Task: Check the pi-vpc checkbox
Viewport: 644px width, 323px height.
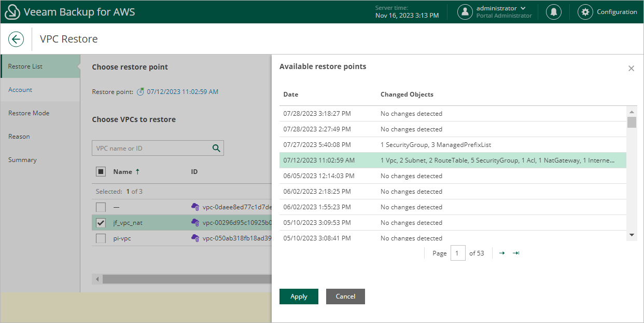Action: point(101,238)
